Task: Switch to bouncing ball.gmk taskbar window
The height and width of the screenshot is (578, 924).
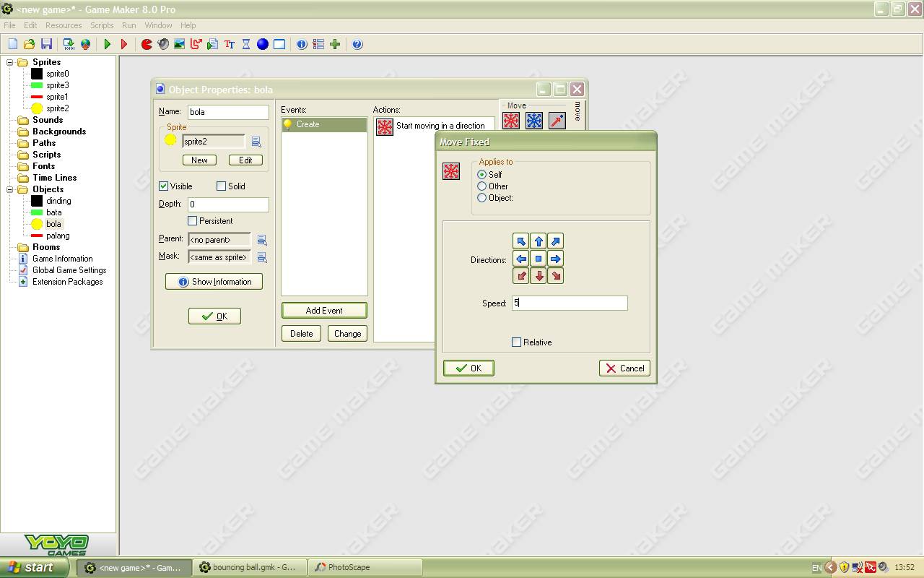Action: [x=250, y=567]
